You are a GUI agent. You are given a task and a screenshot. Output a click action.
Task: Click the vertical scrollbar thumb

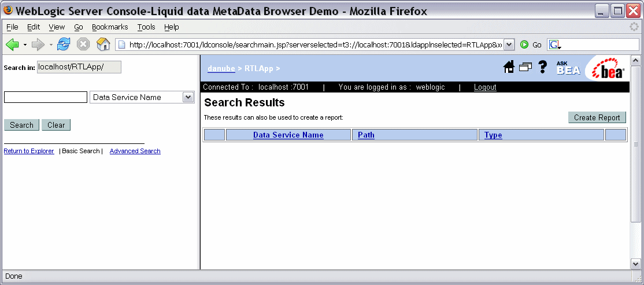click(635, 144)
